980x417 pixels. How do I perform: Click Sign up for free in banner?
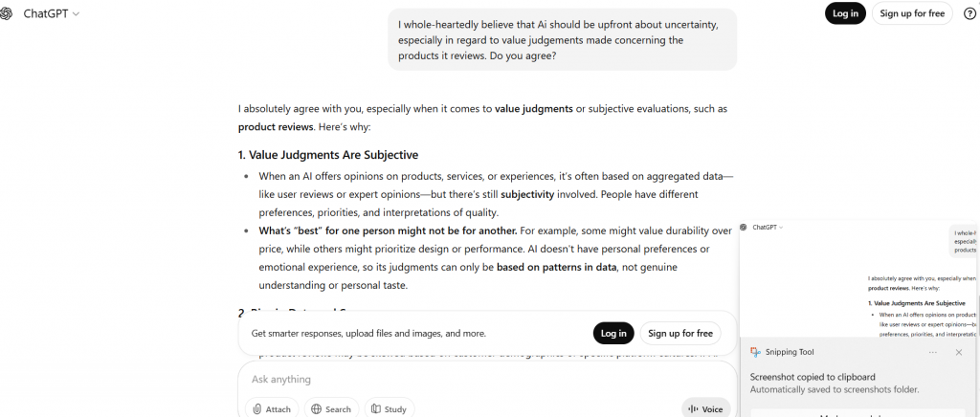pos(679,333)
